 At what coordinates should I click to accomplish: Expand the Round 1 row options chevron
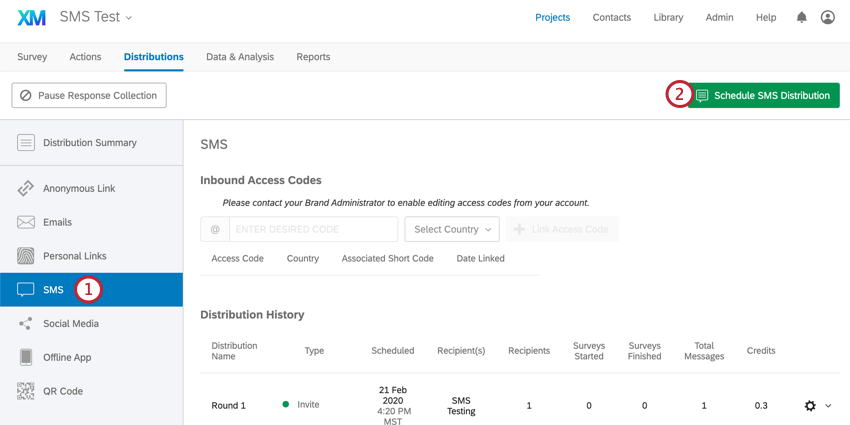click(828, 406)
